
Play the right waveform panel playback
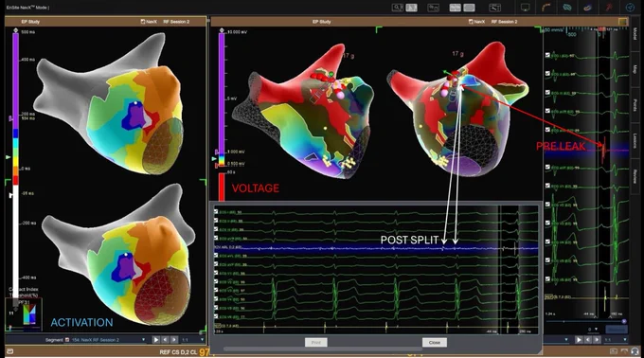pyautogui.click(x=579, y=339)
